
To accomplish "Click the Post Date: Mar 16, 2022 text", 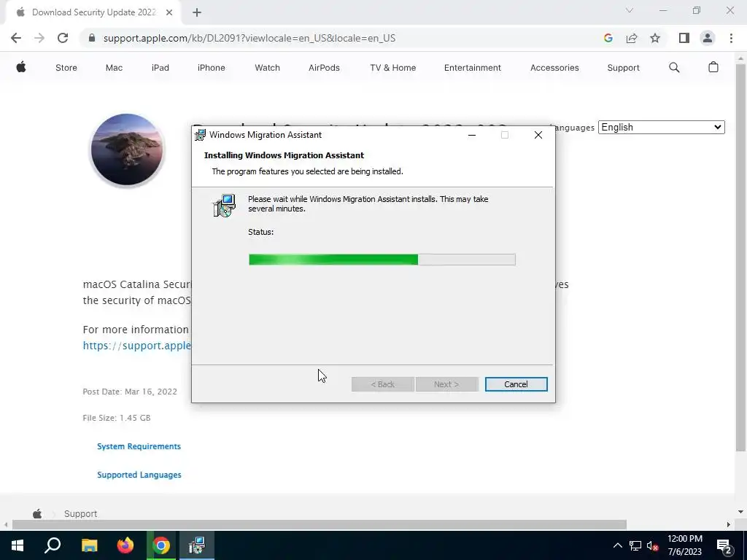I will pos(130,392).
